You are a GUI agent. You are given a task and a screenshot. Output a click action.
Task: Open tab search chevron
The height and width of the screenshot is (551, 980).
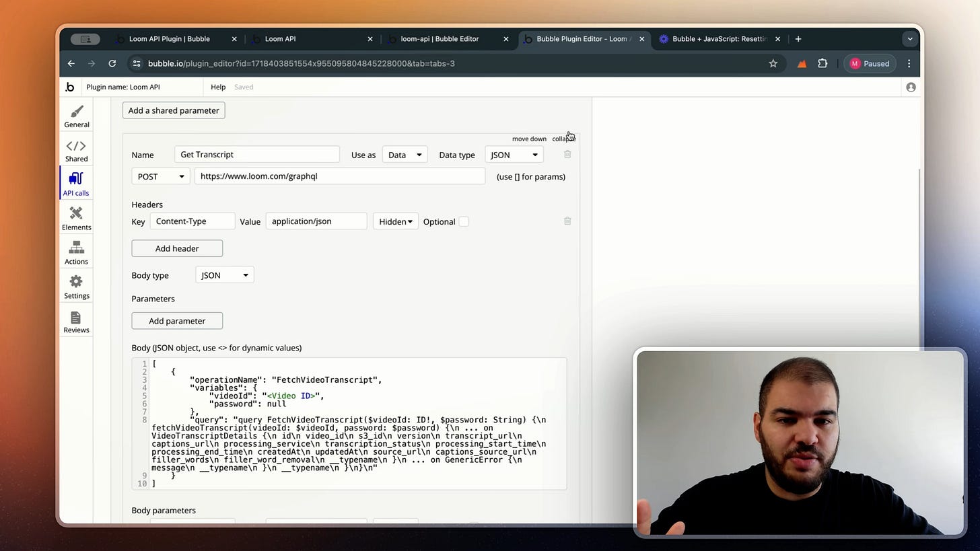pos(910,39)
